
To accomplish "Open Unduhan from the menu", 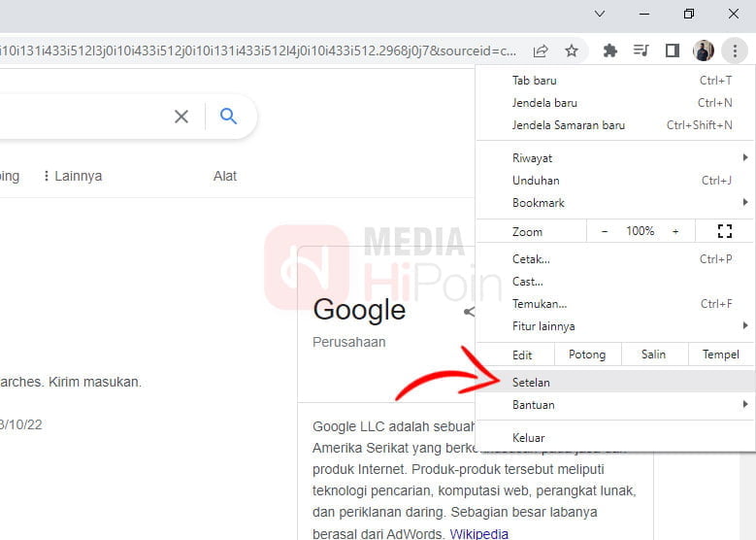I will pos(615,181).
